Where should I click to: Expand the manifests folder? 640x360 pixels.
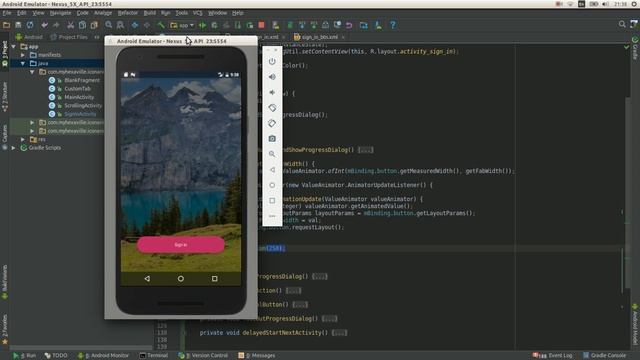[x=23, y=55]
